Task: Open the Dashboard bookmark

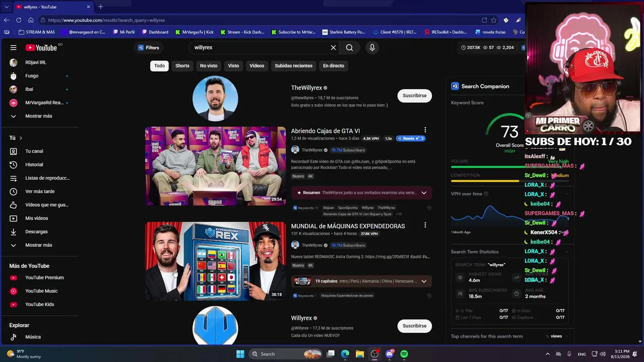Action: tap(155, 32)
